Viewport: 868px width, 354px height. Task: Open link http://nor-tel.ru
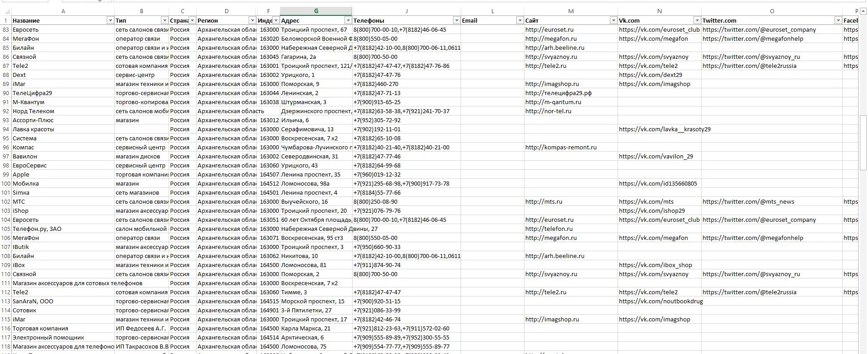[548, 111]
